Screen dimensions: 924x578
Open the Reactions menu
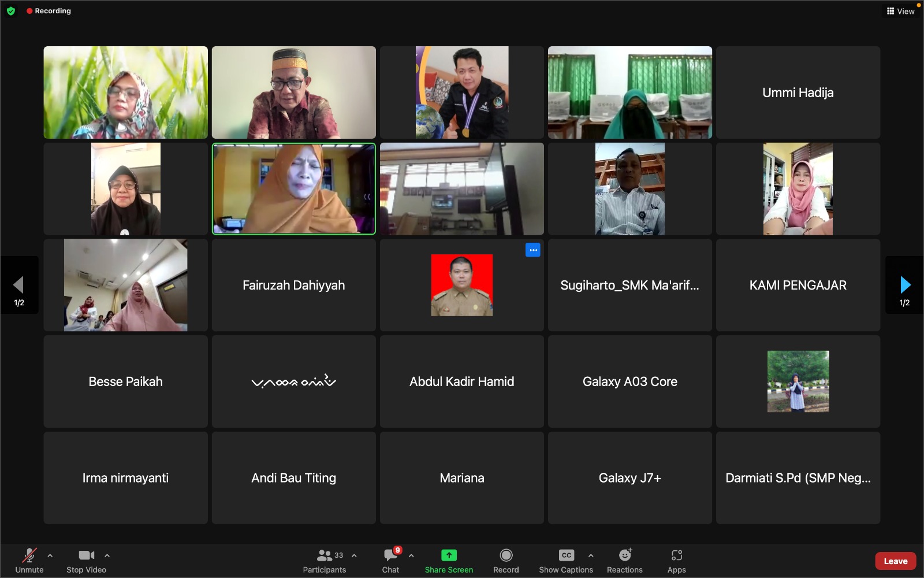tap(624, 555)
